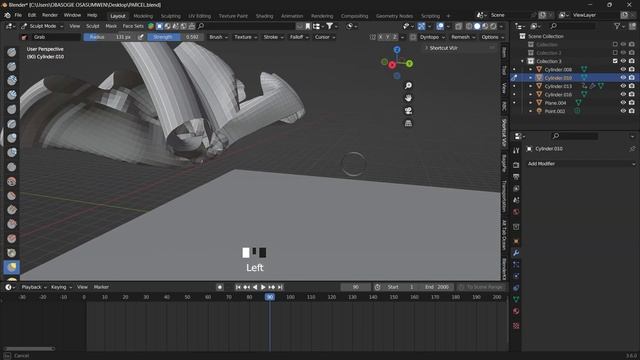Open the Falloff dropdown
The image size is (640, 360).
299,37
